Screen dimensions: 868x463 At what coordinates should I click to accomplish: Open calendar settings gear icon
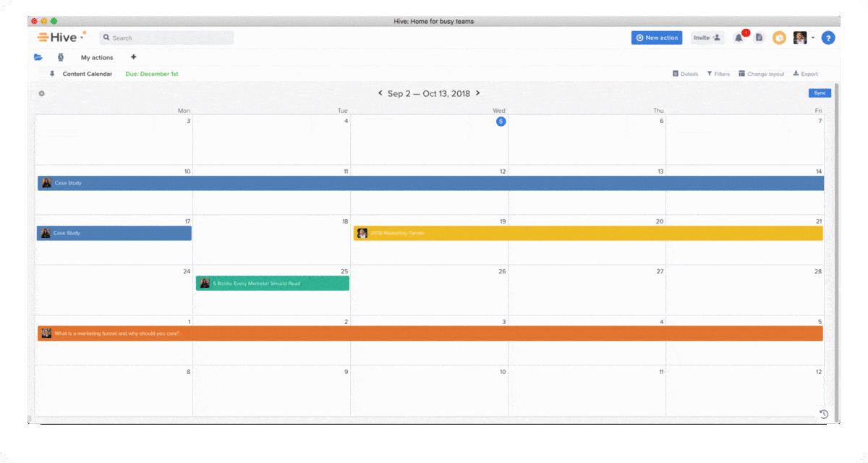coord(41,93)
